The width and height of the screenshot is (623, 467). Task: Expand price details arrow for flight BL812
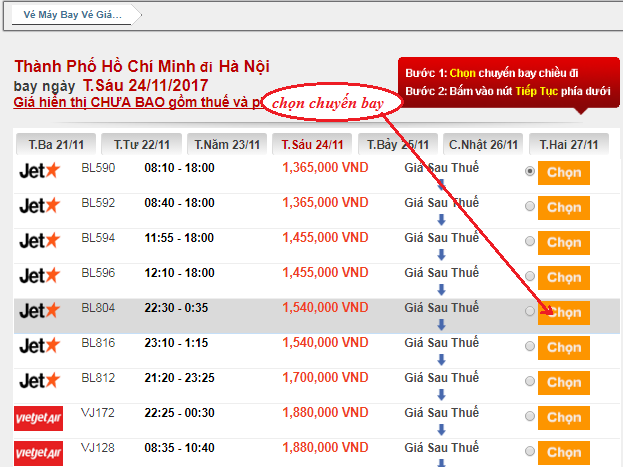click(x=441, y=395)
